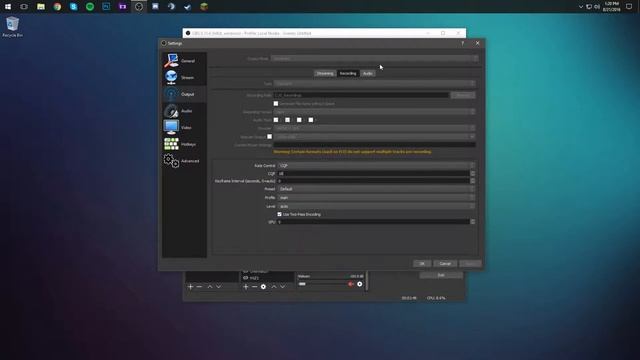Open the Windows Start menu
Screen dimensions: 640x360
[8, 7]
